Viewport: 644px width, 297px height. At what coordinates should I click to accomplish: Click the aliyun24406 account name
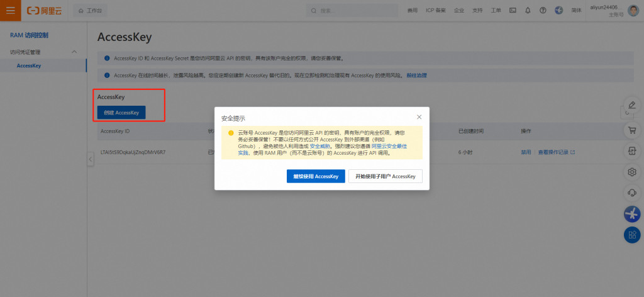tap(607, 8)
